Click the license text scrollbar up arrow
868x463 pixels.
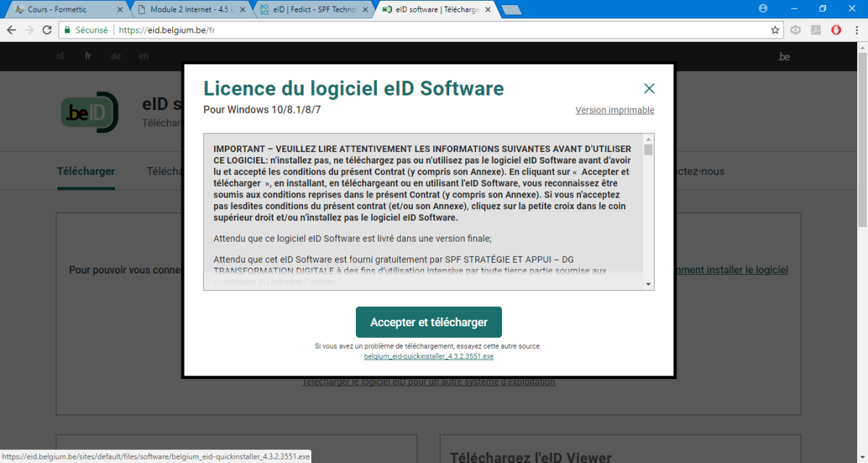tap(648, 139)
